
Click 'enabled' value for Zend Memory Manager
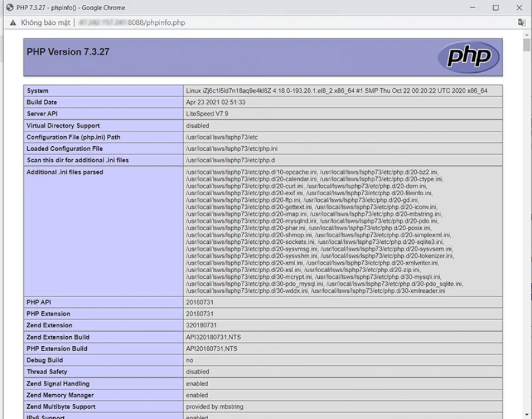click(x=197, y=395)
